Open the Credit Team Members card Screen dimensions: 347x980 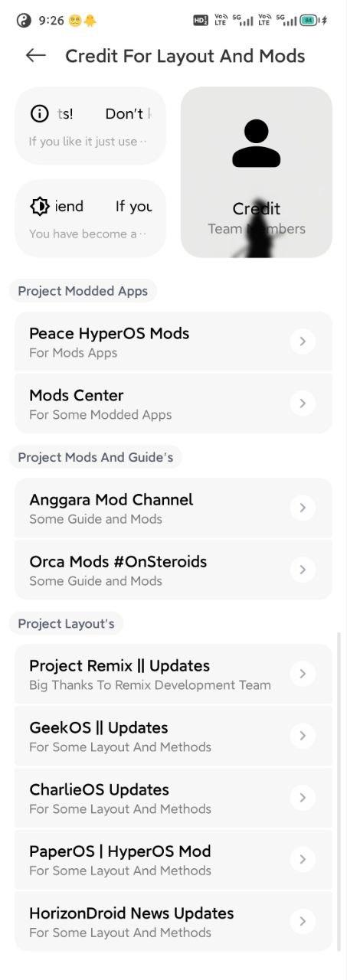(x=256, y=171)
